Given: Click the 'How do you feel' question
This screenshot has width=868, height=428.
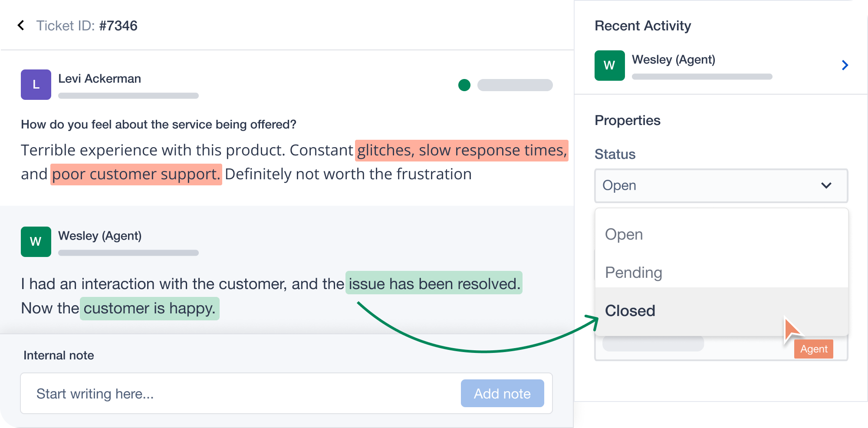Looking at the screenshot, I should (158, 125).
